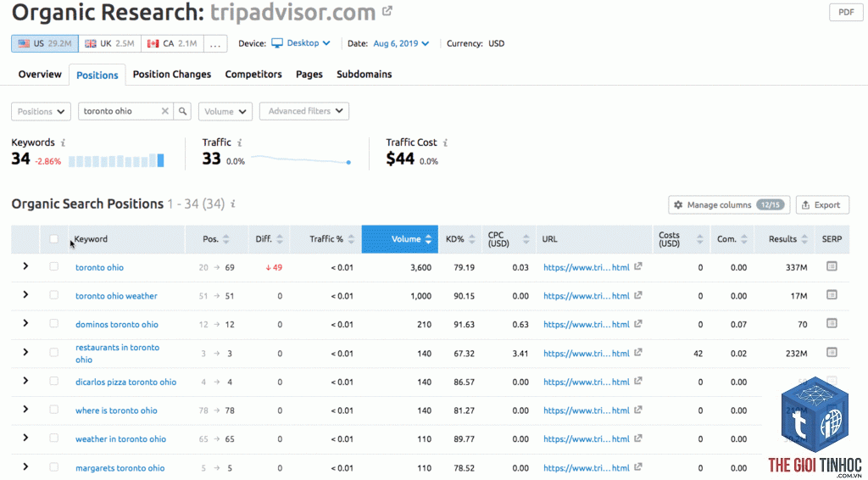View SERP snapshot for dominos toronto ohio

832,323
